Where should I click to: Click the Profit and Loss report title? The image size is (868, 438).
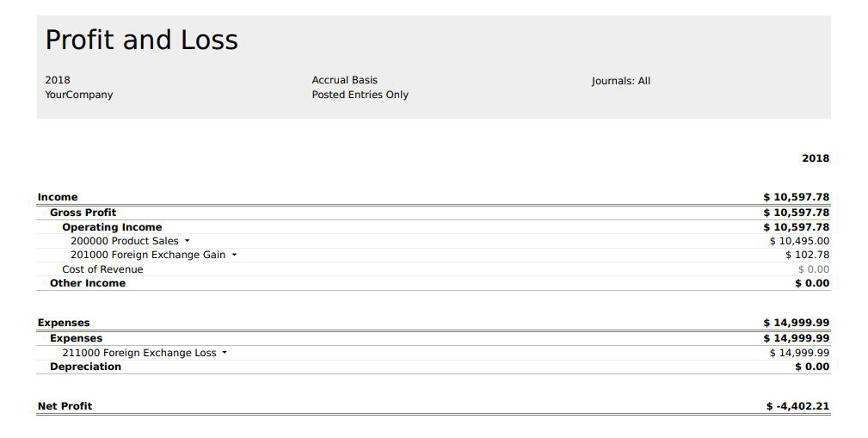point(142,40)
